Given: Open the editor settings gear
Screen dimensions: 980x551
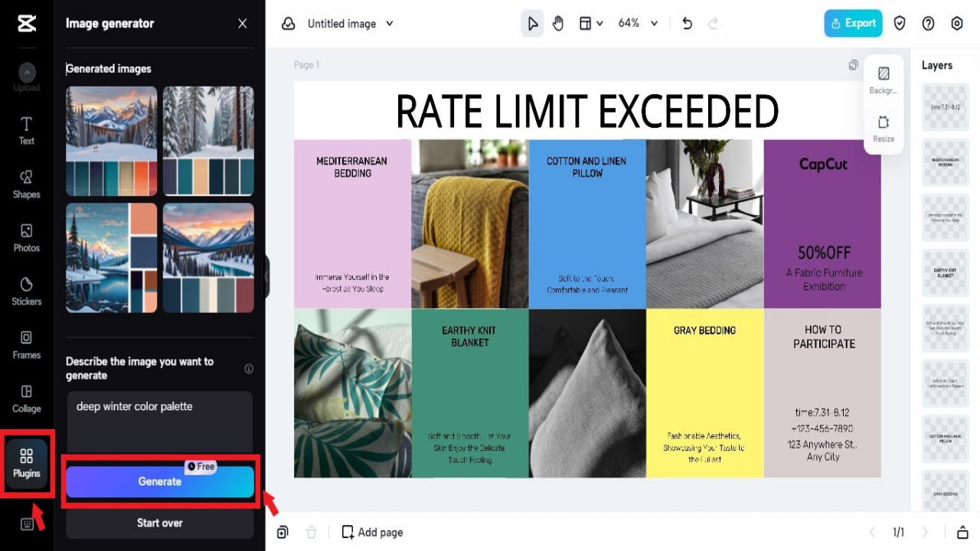Looking at the screenshot, I should click(x=957, y=23).
